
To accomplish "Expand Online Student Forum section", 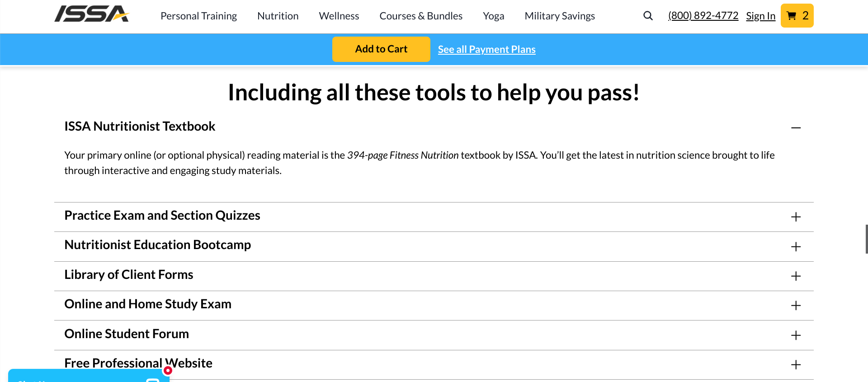I will click(796, 335).
